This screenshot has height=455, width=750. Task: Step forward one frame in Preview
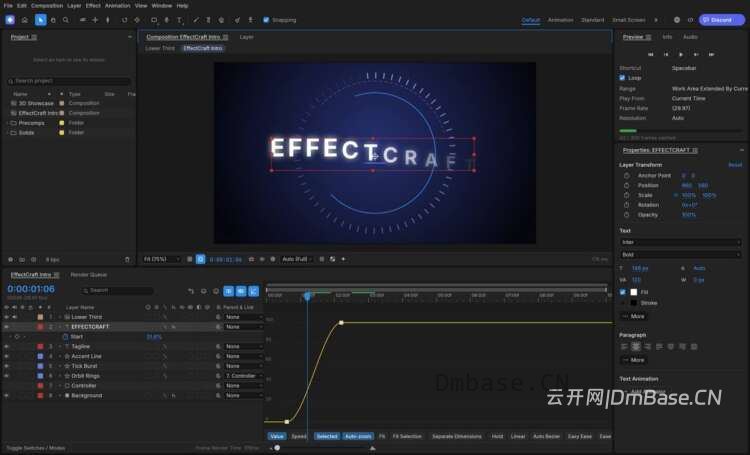pyautogui.click(x=696, y=55)
